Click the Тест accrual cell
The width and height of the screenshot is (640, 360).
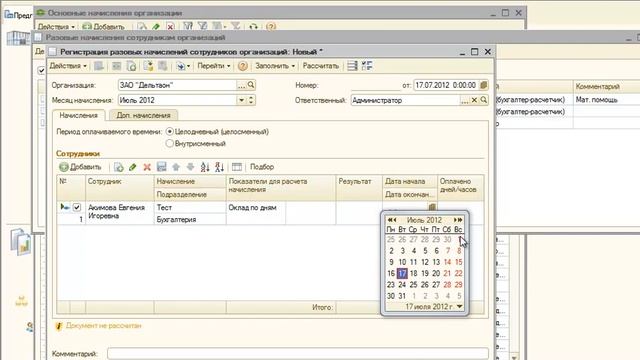pos(190,207)
